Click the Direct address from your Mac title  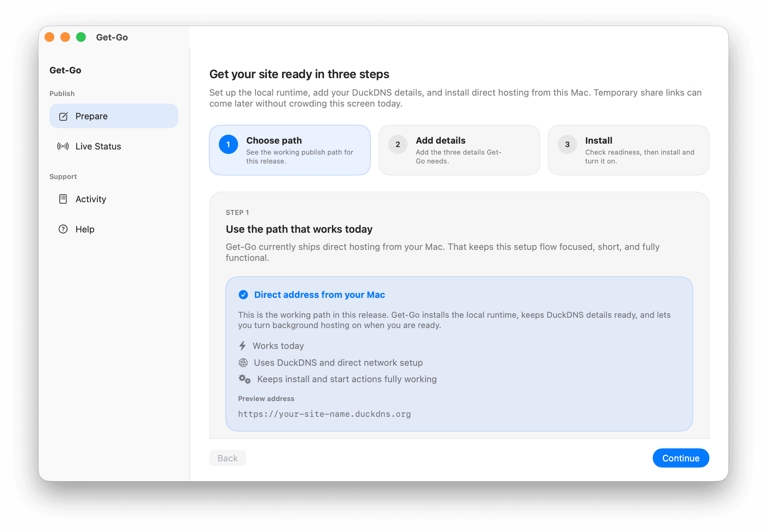click(x=320, y=295)
